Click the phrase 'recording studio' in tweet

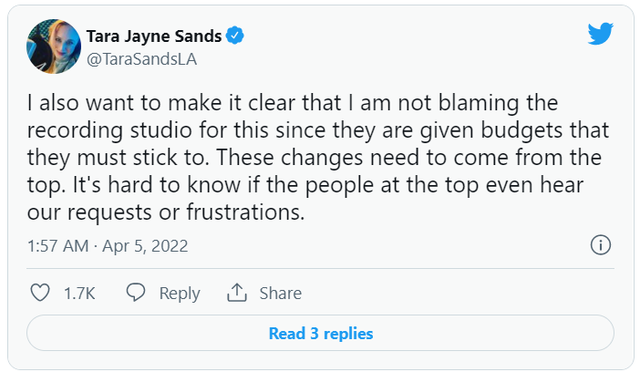[x=109, y=130]
